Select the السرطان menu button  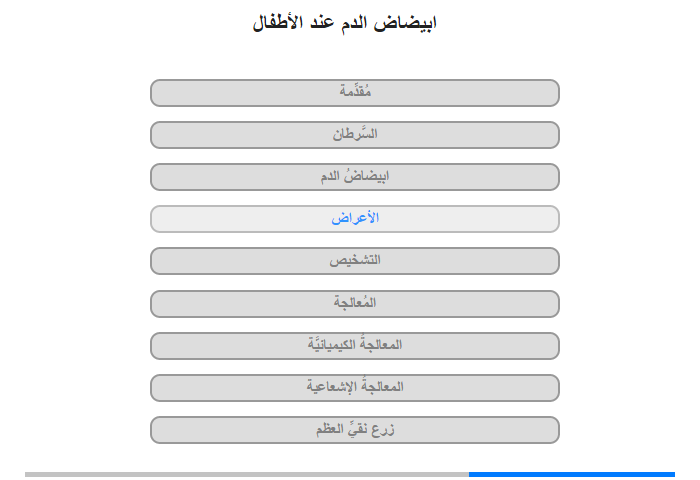click(x=354, y=135)
